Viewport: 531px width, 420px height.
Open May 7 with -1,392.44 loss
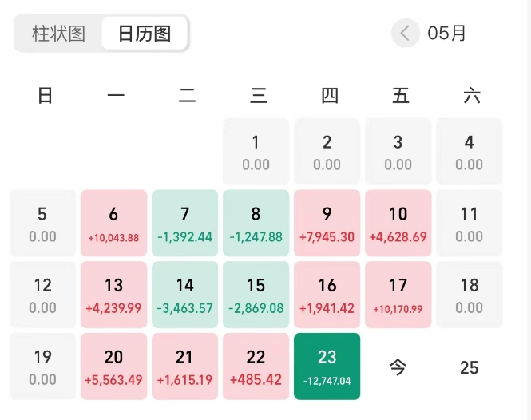point(184,223)
